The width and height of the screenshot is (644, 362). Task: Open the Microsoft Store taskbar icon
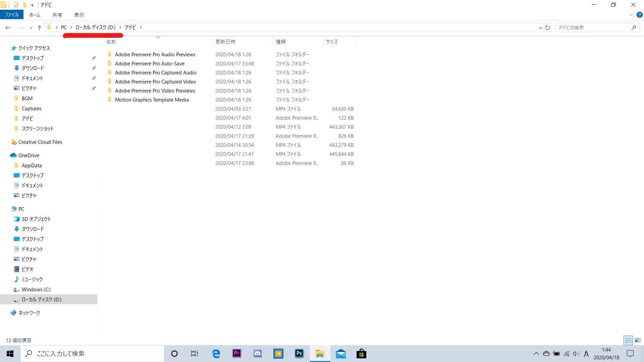pyautogui.click(x=361, y=353)
